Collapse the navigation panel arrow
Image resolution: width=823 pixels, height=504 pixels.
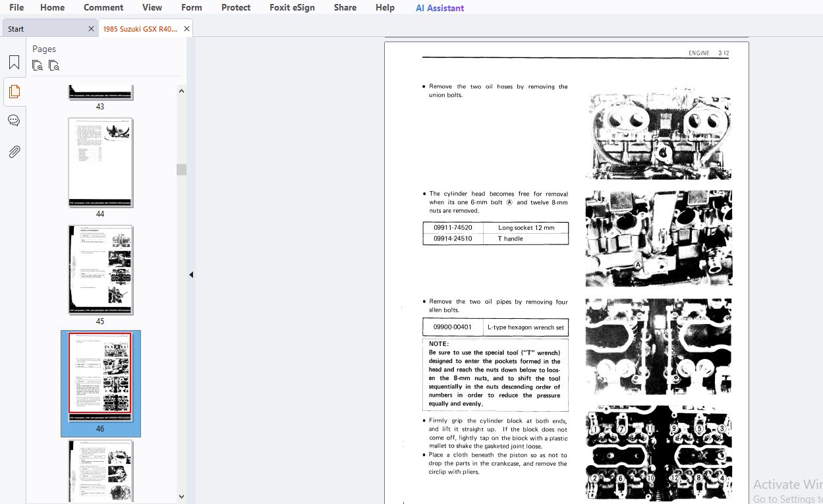pos(191,275)
